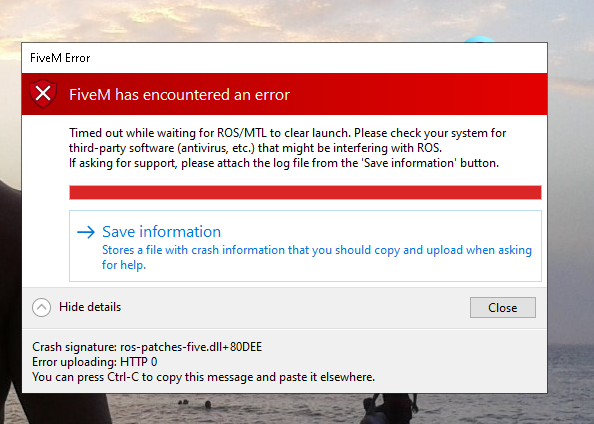Collapse details using the circular chevron icon
Image resolution: width=594 pixels, height=424 pixels.
[x=41, y=307]
